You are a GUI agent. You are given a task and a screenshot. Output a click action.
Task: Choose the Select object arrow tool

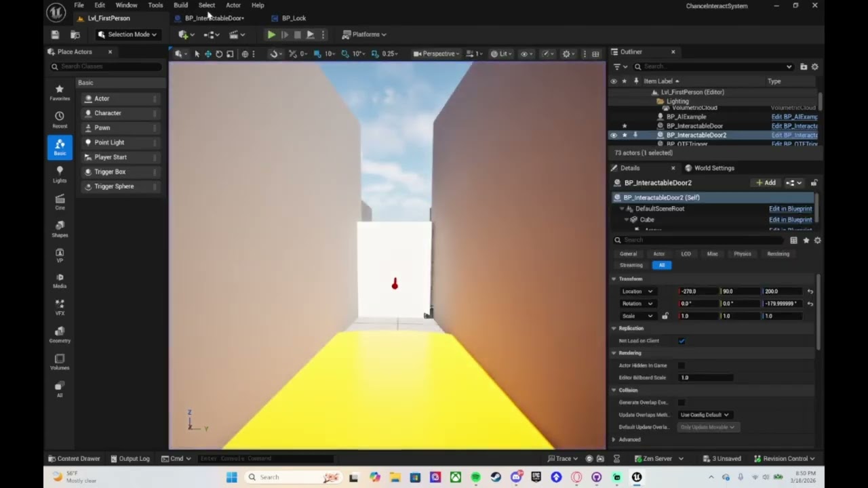[x=197, y=54]
